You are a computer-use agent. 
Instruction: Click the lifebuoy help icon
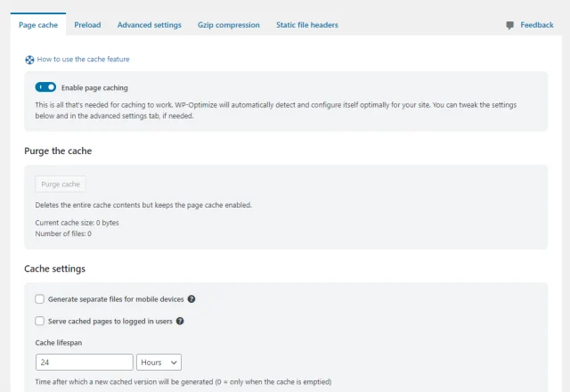click(29, 60)
